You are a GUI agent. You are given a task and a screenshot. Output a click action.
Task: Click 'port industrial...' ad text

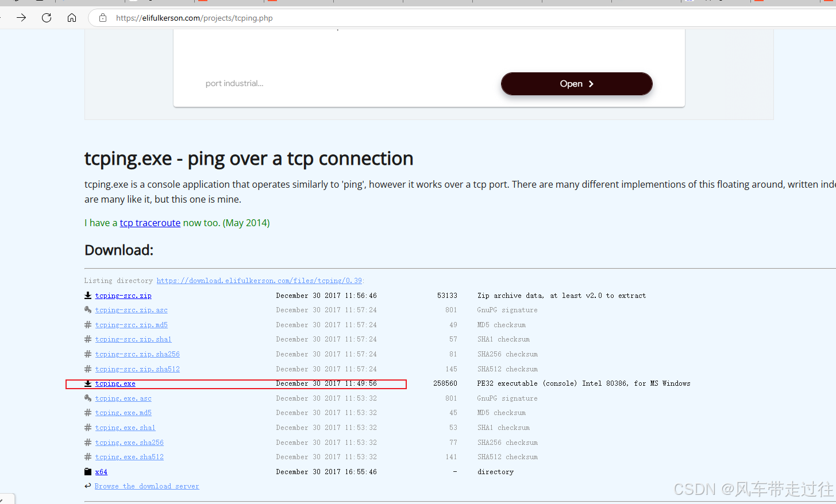[x=234, y=84]
